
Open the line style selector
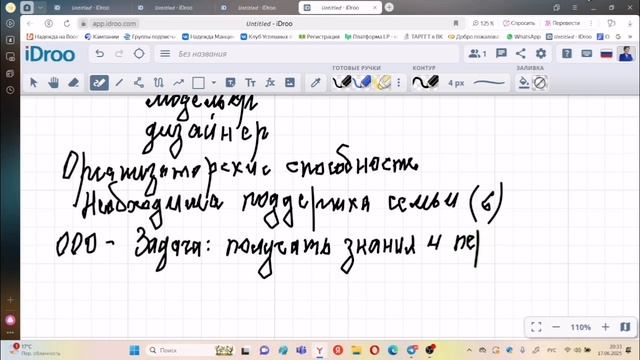point(489,83)
